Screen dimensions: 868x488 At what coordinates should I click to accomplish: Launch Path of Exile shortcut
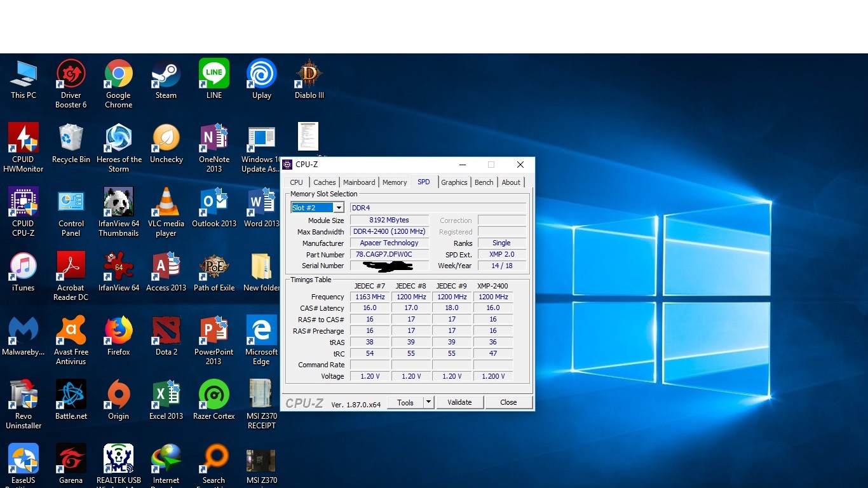click(214, 272)
